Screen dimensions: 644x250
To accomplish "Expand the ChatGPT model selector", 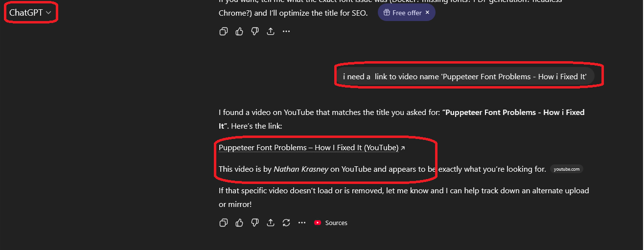I will pyautogui.click(x=30, y=13).
